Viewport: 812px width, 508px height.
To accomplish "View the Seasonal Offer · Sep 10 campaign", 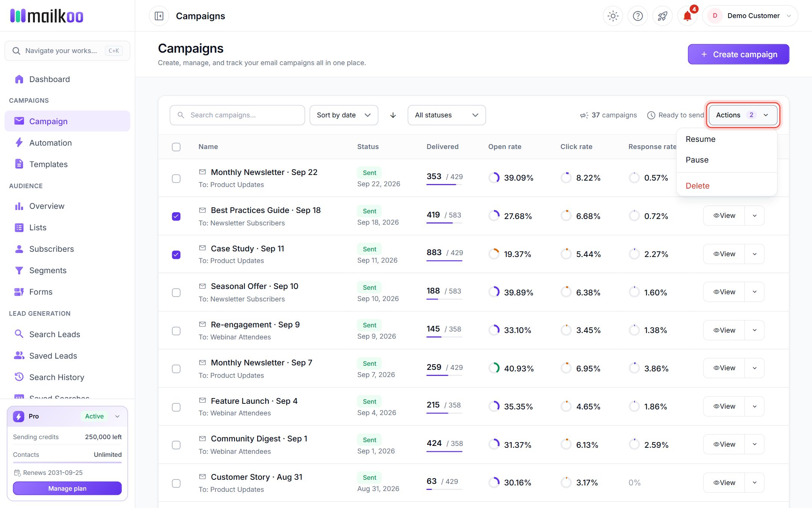I will 724,292.
